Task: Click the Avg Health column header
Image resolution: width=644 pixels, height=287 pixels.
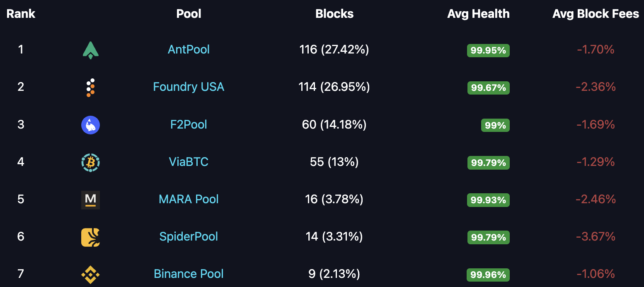Action: [478, 14]
